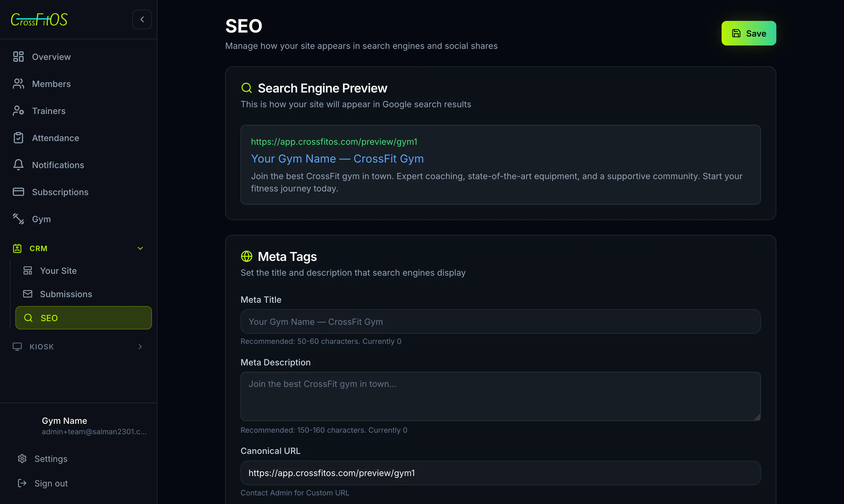Click the CRM contact badge icon
Image resolution: width=844 pixels, height=504 pixels.
click(x=17, y=248)
